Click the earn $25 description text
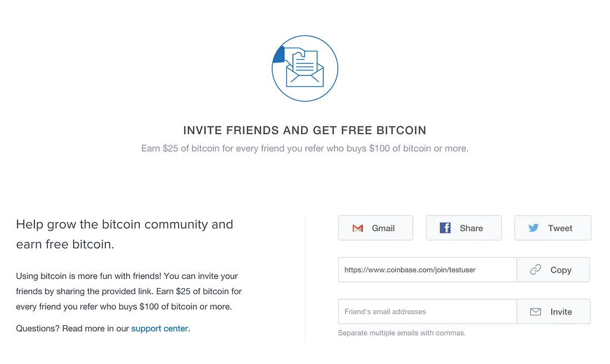 click(x=304, y=148)
